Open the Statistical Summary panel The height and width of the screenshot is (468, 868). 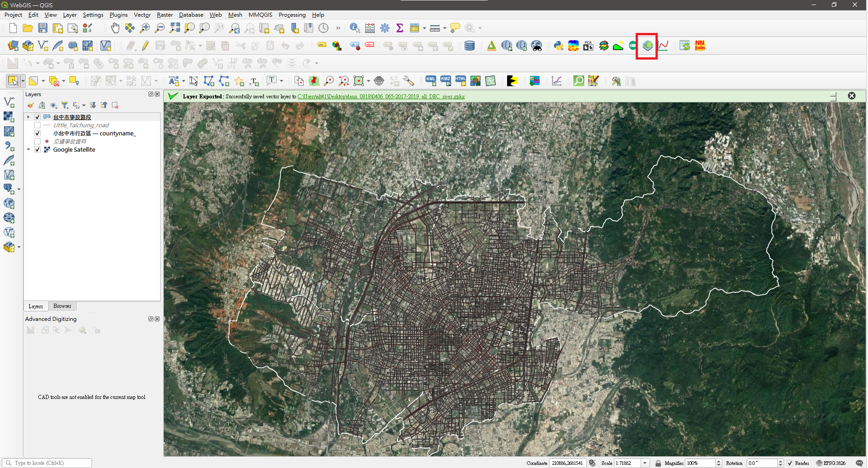(400, 28)
